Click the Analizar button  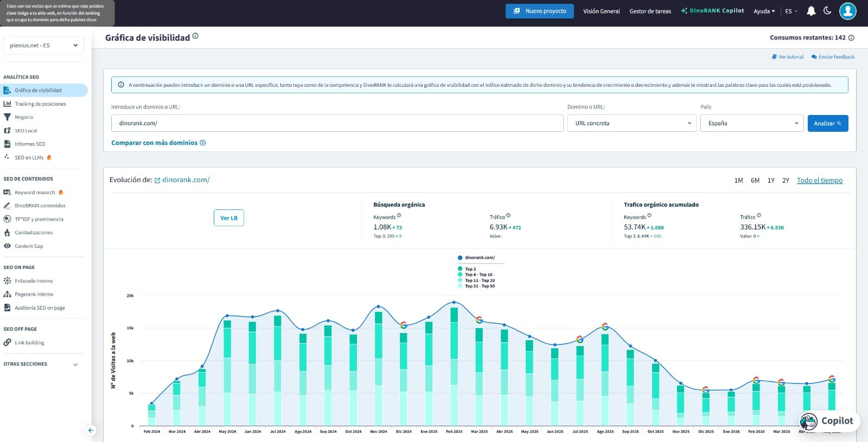pyautogui.click(x=827, y=123)
